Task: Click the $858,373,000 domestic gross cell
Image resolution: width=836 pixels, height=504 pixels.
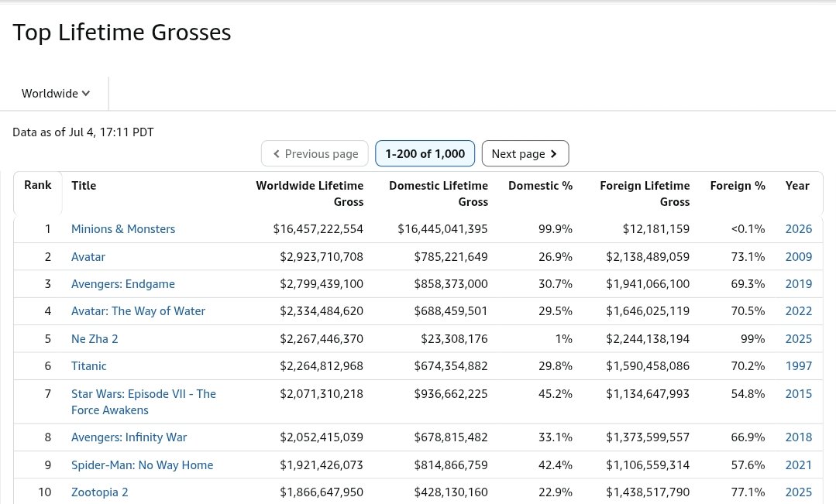Action: tap(451, 283)
